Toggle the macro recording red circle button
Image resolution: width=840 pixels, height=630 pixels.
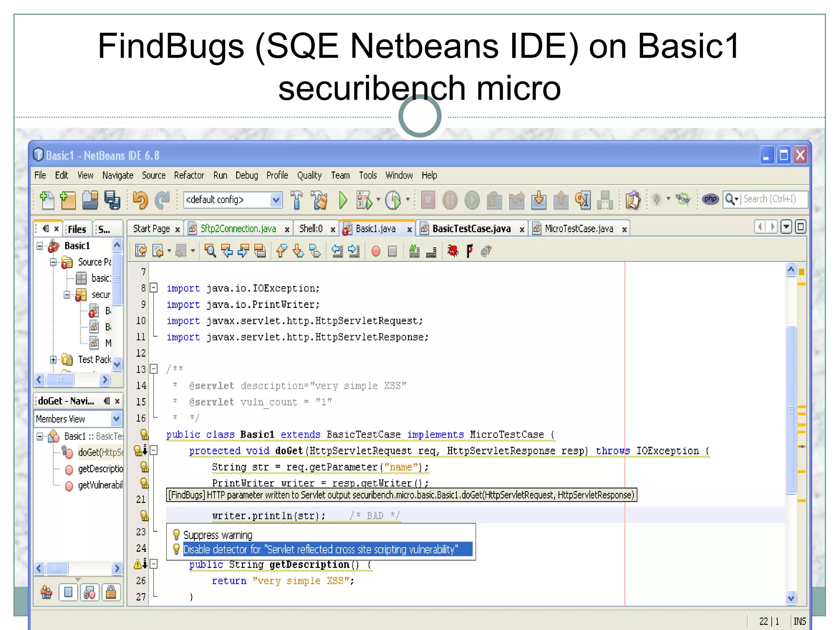[x=376, y=251]
